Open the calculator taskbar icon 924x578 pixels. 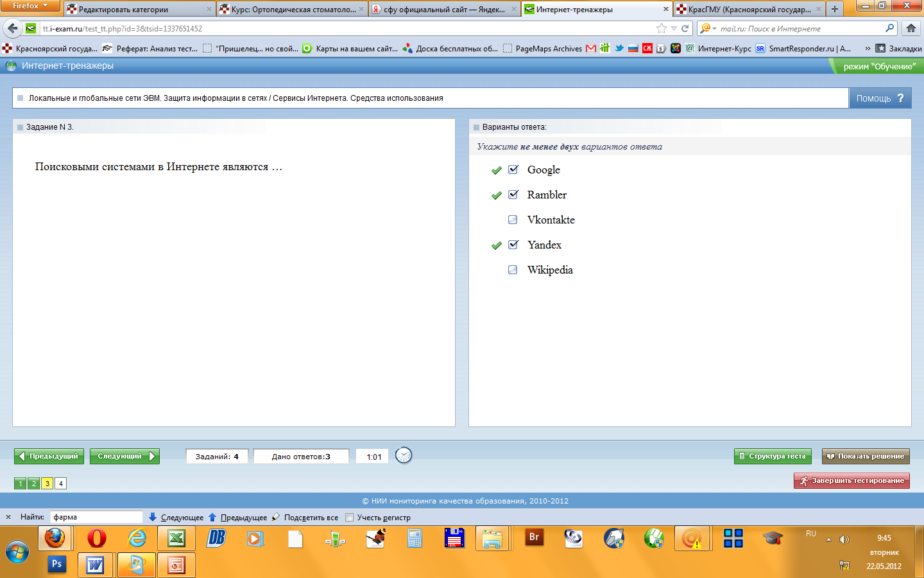(415, 538)
